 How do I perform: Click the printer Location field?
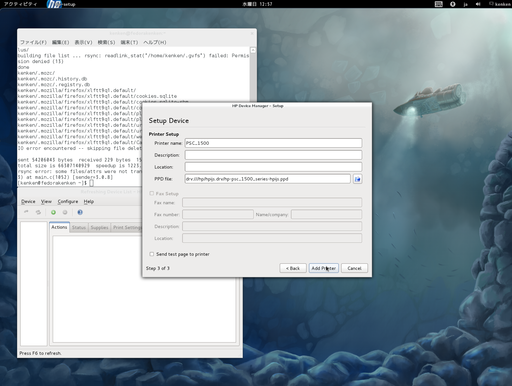pyautogui.click(x=273, y=167)
